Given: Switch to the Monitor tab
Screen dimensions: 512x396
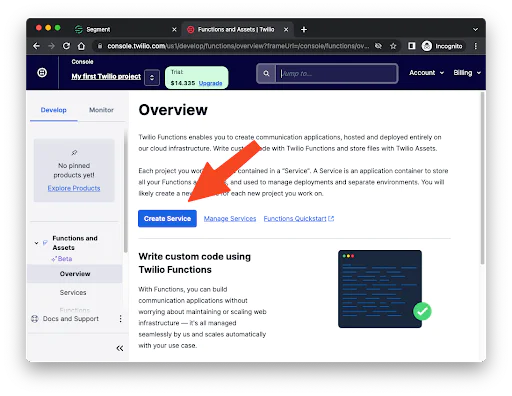Looking at the screenshot, I should [x=101, y=110].
